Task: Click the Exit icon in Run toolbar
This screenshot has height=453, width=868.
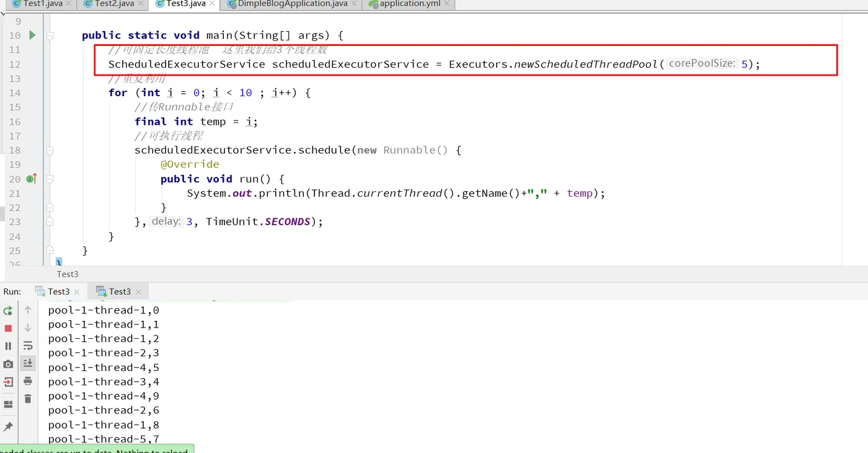Action: (x=8, y=382)
